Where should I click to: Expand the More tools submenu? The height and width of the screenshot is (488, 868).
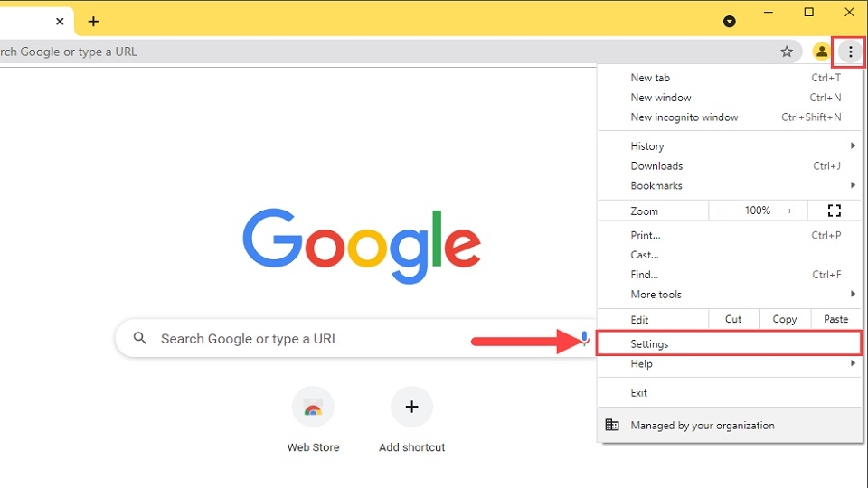click(x=731, y=295)
